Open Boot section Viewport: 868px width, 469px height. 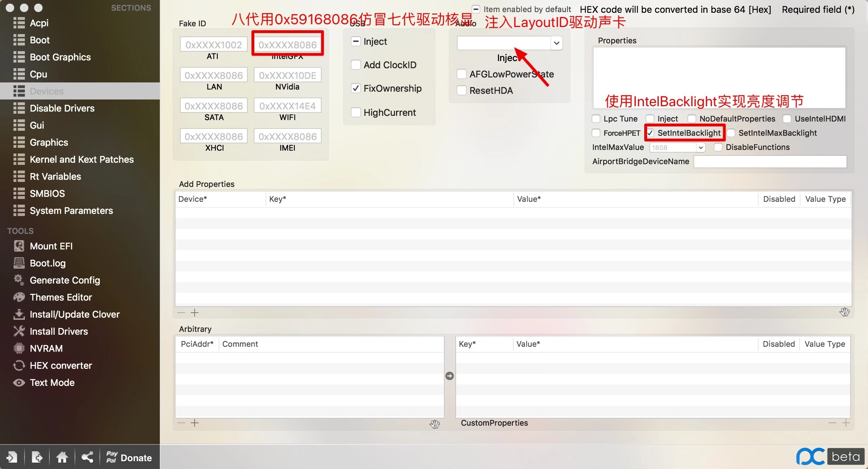tap(39, 40)
